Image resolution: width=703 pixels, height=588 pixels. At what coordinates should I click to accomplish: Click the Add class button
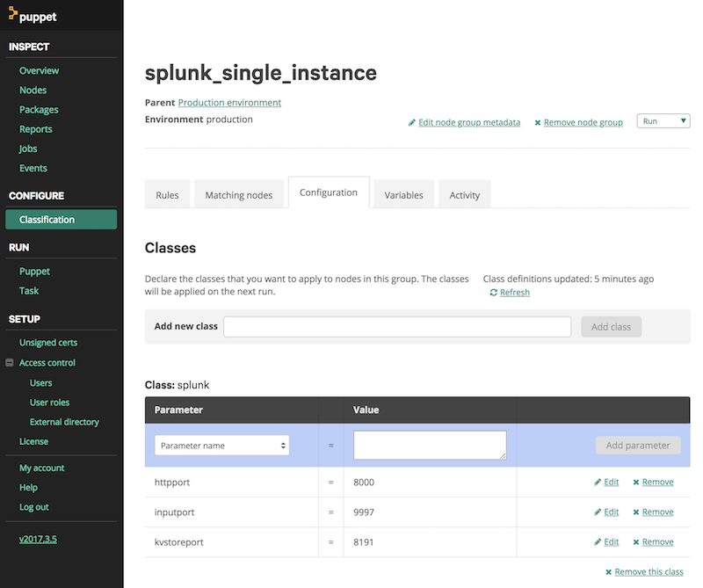tap(611, 327)
